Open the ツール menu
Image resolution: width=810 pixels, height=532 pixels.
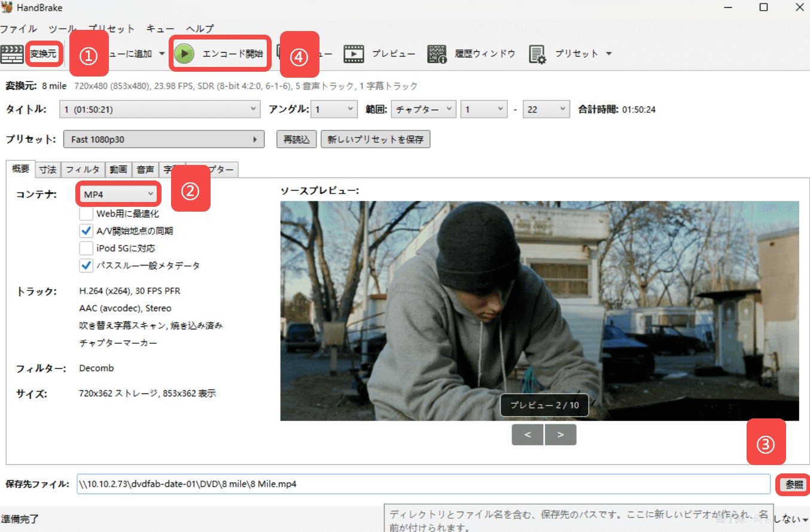(63, 29)
